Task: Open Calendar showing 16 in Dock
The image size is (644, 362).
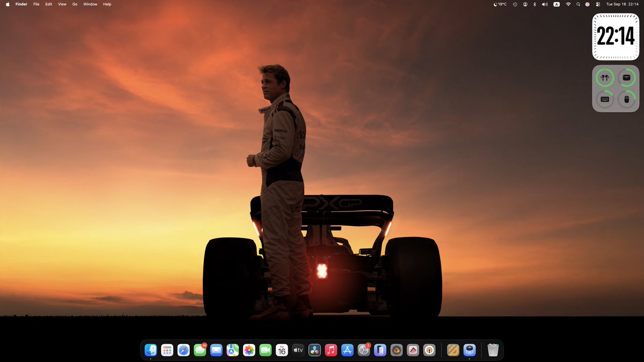Action: point(282,350)
